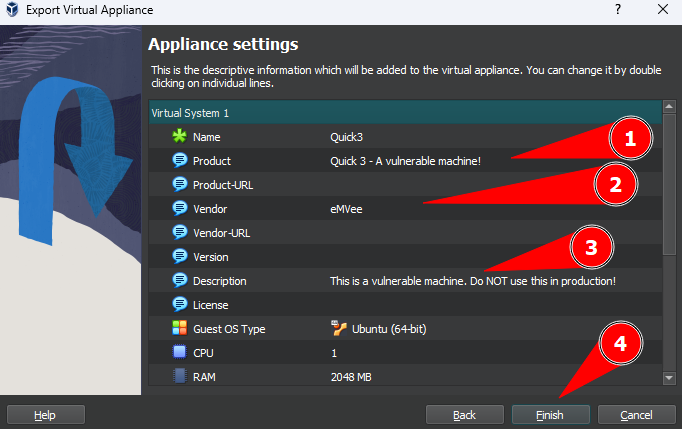Click the CPU chip icon
682x429 pixels.
coord(180,353)
